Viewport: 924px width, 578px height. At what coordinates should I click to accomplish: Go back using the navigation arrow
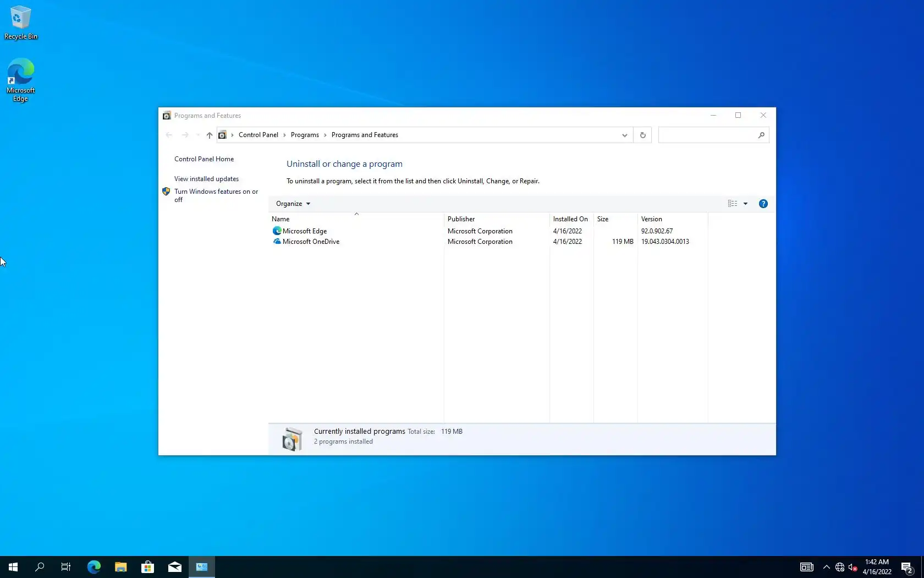pyautogui.click(x=169, y=135)
